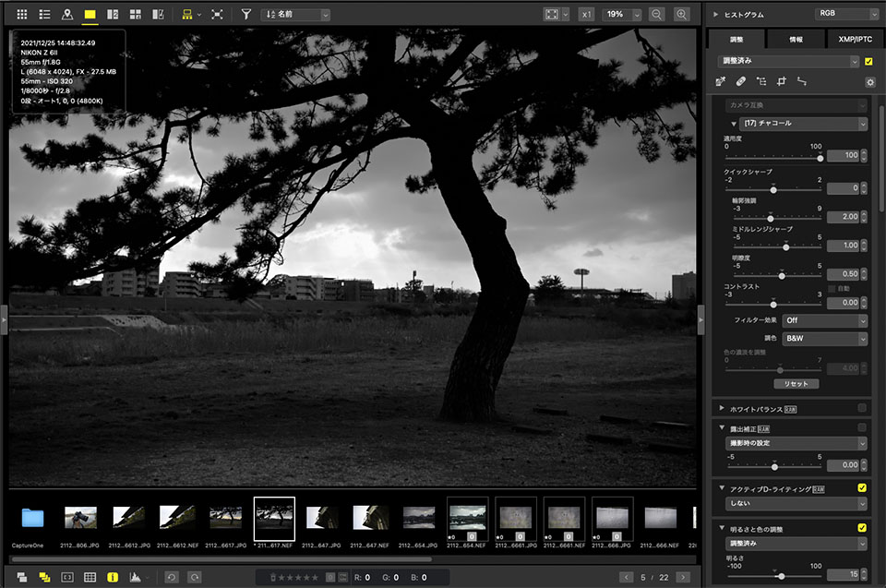The width and height of the screenshot is (886, 588).
Task: Click the yellow overlapping images icon
Action: (44, 577)
